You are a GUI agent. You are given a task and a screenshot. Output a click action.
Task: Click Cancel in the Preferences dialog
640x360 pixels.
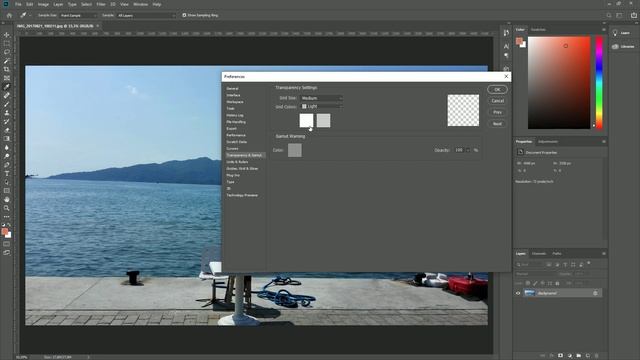coord(497,101)
